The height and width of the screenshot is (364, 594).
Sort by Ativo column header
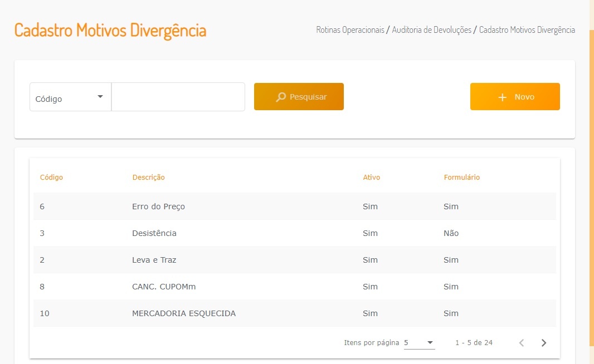(x=371, y=177)
